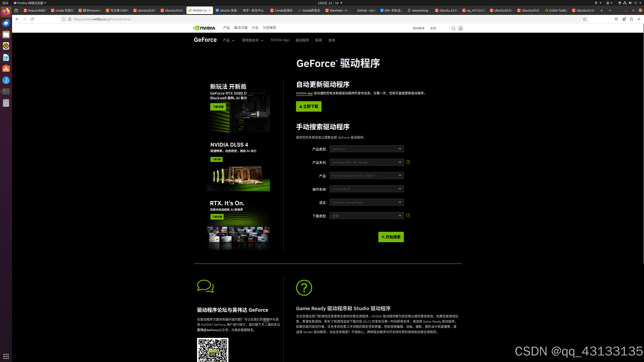Viewport: 644px width, 362px height.
Task: Open help icon beside 产品系列
Action: (408, 162)
